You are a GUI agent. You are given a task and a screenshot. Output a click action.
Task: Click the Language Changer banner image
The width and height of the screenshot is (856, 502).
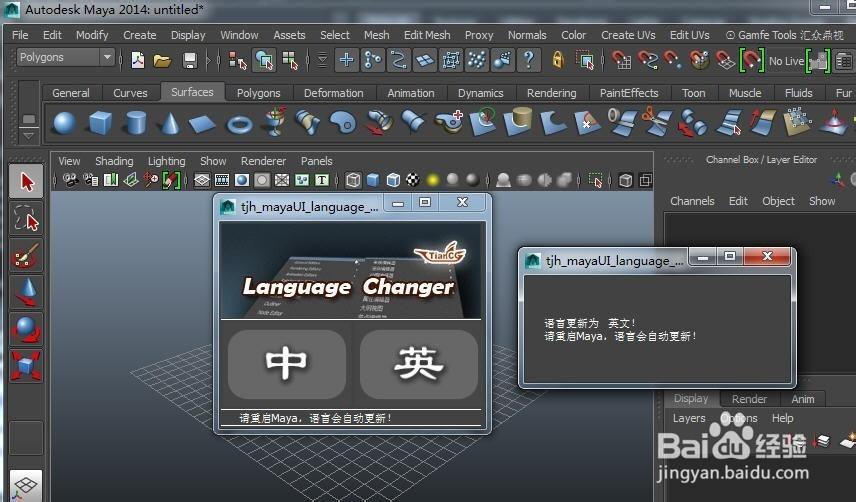coord(350,271)
